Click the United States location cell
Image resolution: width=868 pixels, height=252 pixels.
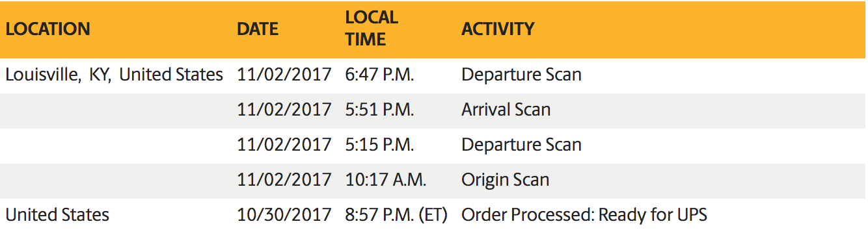click(57, 215)
